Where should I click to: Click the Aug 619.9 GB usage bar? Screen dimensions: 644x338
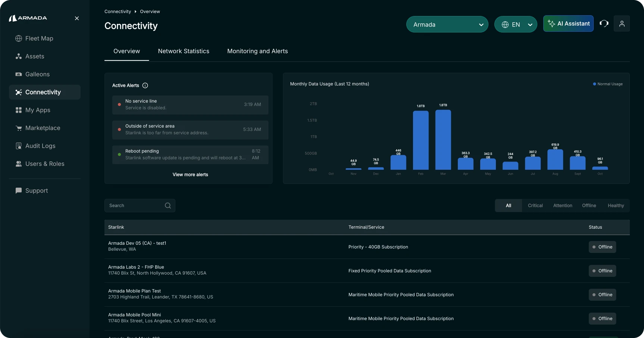pyautogui.click(x=555, y=160)
